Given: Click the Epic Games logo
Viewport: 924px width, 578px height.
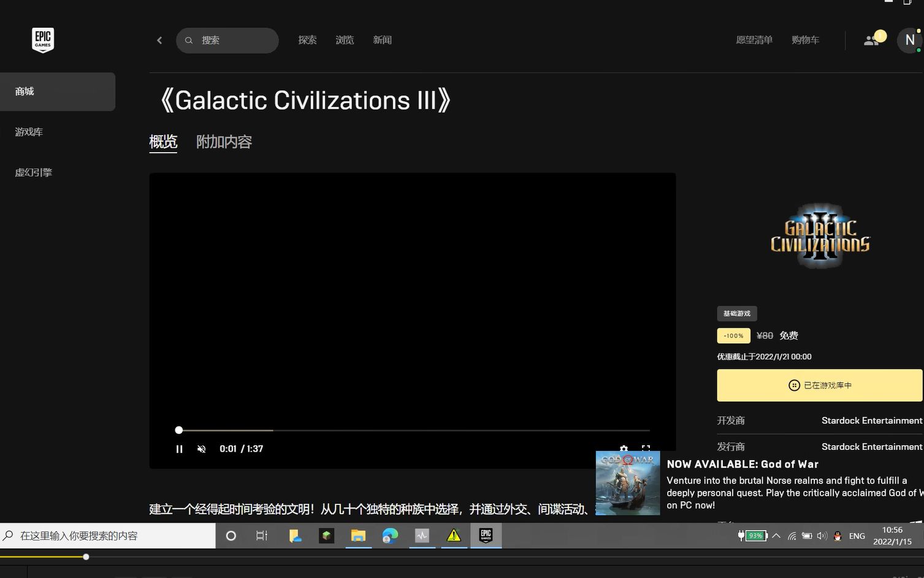Looking at the screenshot, I should 43,40.
